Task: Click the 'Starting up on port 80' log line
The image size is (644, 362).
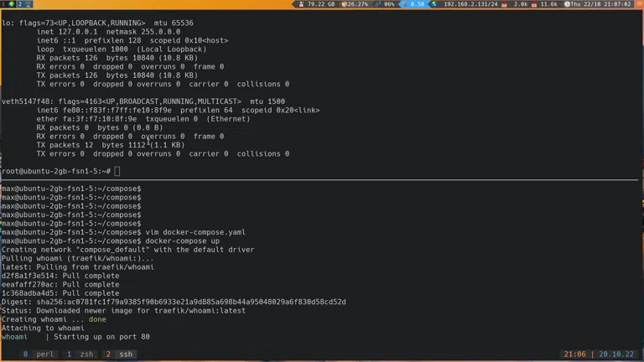Action: [x=102, y=337]
